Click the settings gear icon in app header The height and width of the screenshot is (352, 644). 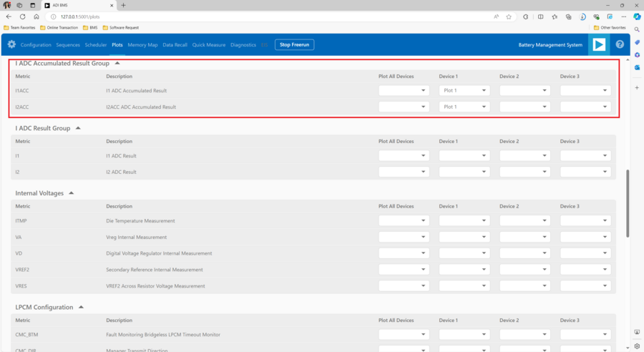tap(11, 44)
